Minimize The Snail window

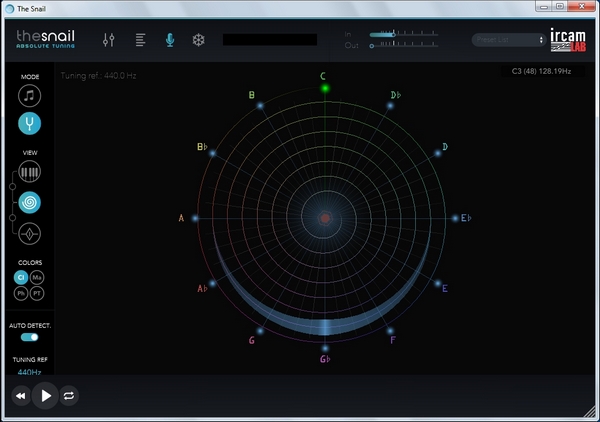(x=544, y=7)
